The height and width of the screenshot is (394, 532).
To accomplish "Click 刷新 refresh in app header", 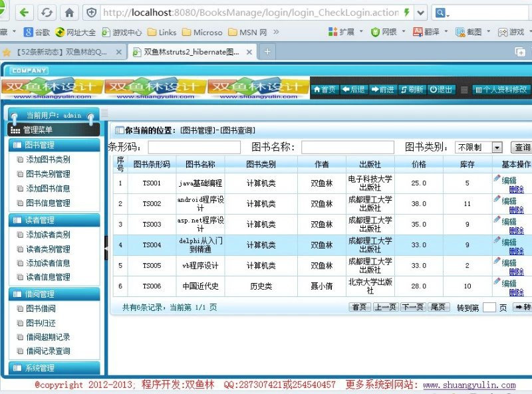I will [x=412, y=90].
